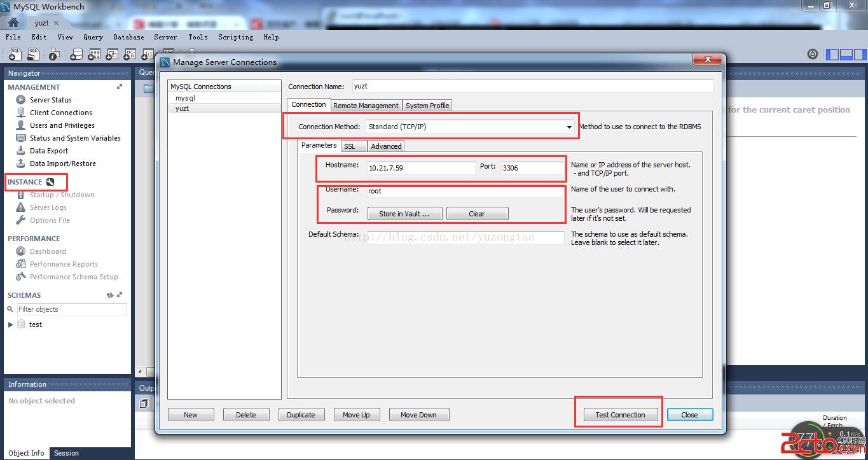
Task: Click the Filter objects search box
Action: [71, 309]
